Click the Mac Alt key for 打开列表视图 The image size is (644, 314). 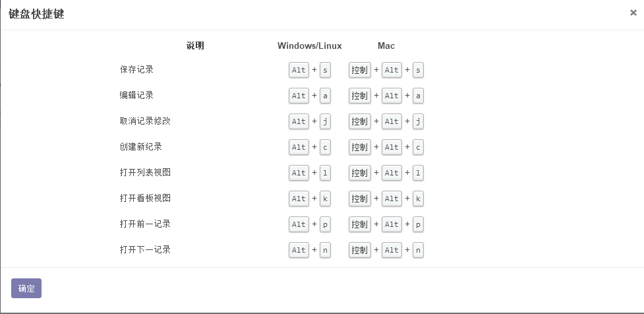click(392, 173)
